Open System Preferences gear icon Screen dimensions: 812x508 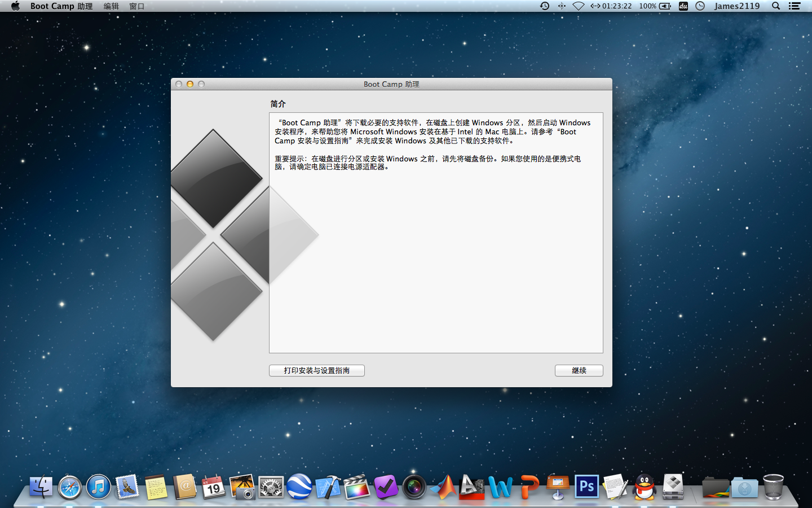[x=271, y=487]
